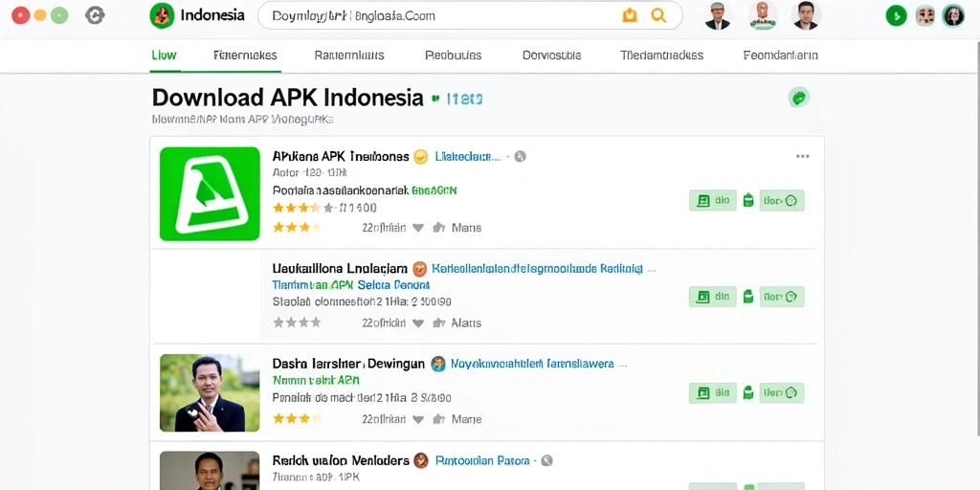The height and width of the screenshot is (490, 980).
Task: Open the three-dot menu of the APkana row
Action: coord(803,156)
